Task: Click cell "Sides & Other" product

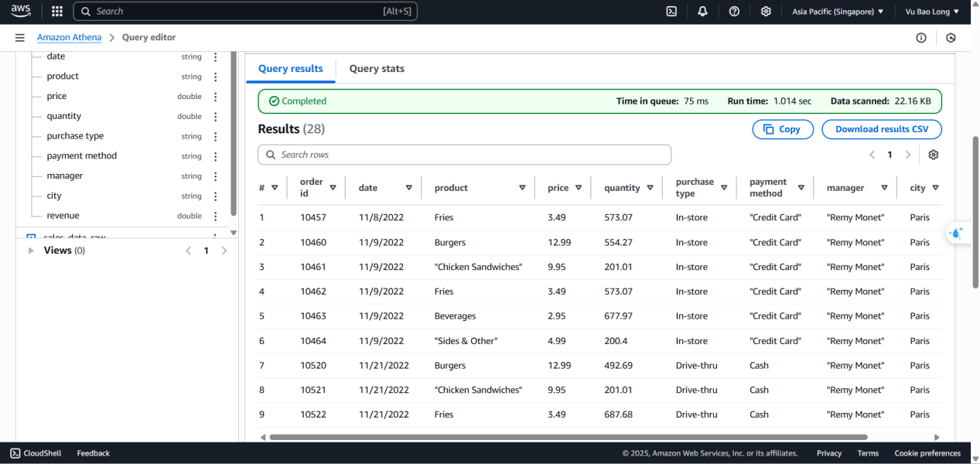Action: point(466,341)
